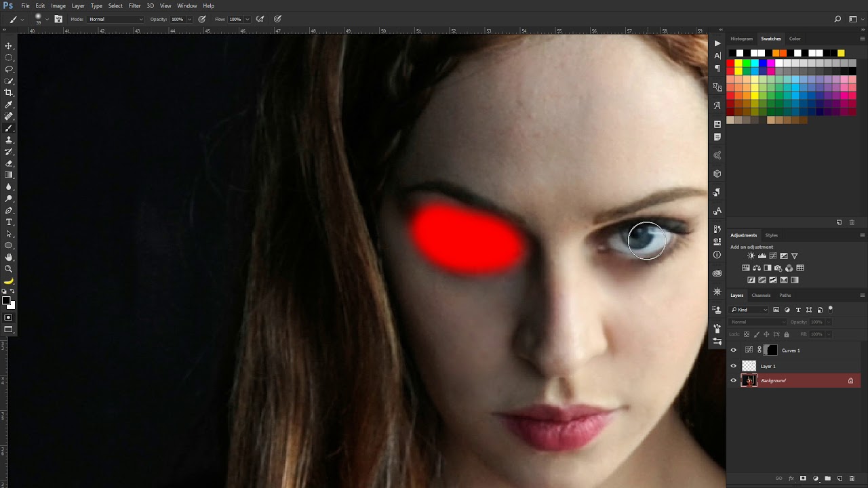The image size is (868, 488).
Task: Enable airbrush-style build-up
Action: tap(260, 19)
